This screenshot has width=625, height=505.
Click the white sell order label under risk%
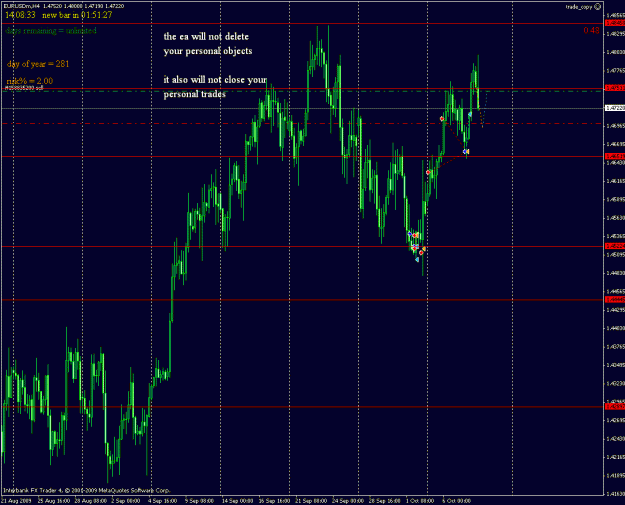(x=24, y=88)
